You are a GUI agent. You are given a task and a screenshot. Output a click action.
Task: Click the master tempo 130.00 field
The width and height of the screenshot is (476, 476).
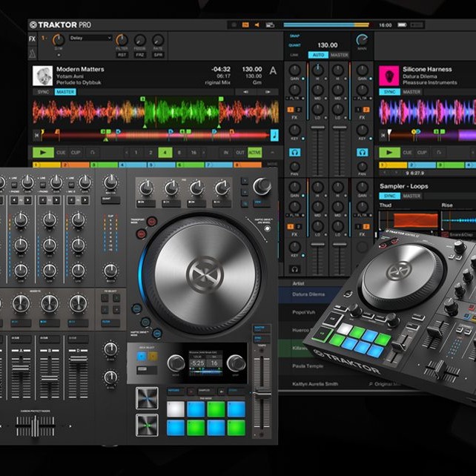[x=327, y=45]
